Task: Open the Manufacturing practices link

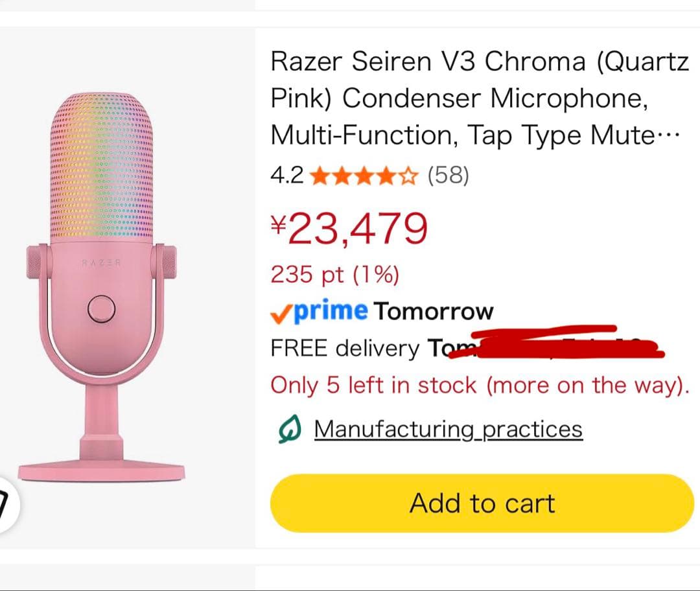Action: pos(447,428)
